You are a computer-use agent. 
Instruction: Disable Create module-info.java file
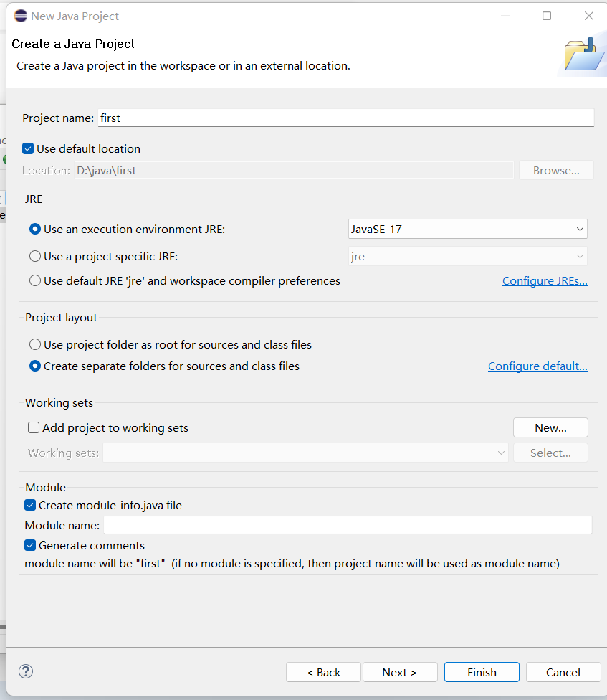(x=30, y=506)
